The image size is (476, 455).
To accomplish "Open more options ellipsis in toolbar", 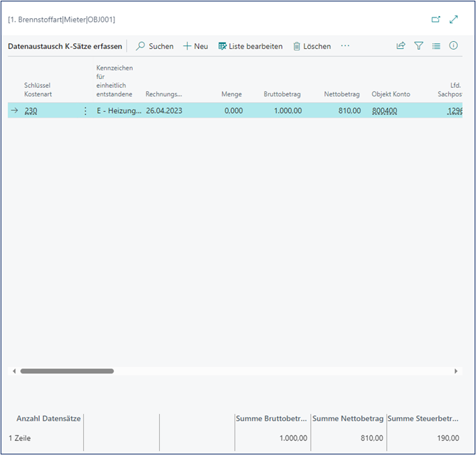I will pyautogui.click(x=345, y=46).
